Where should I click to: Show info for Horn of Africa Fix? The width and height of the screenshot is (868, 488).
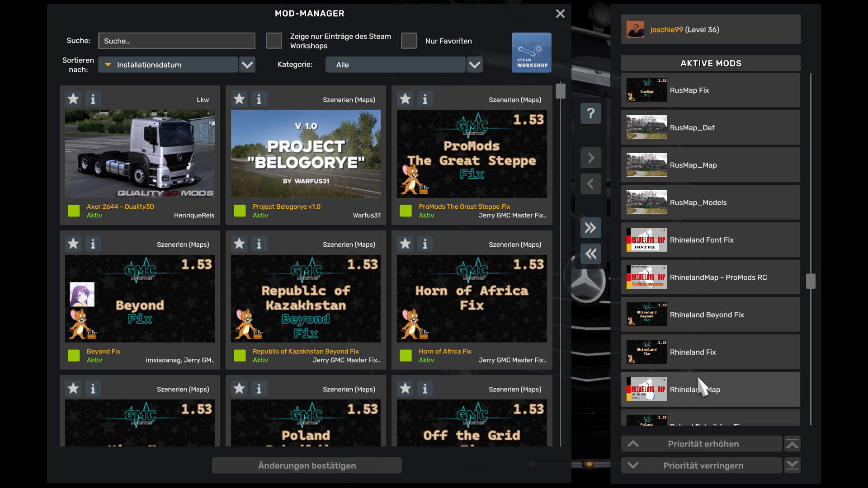[425, 244]
